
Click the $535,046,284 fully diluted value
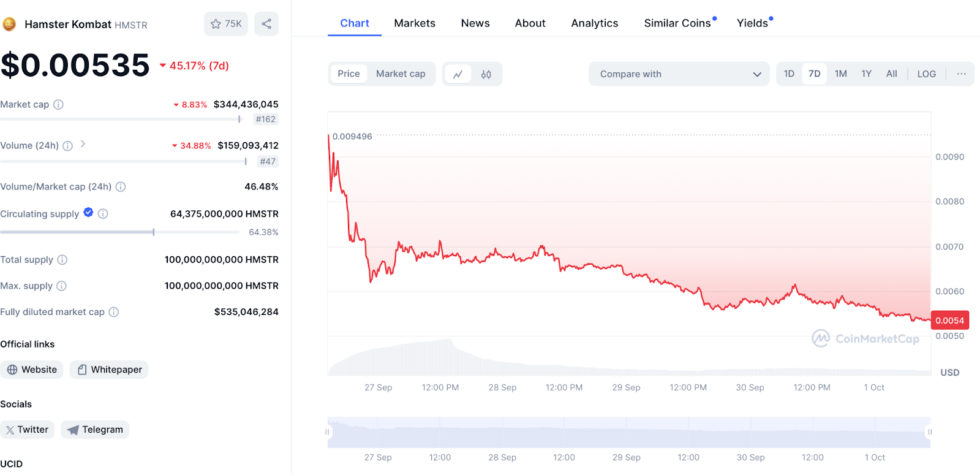pos(246,312)
